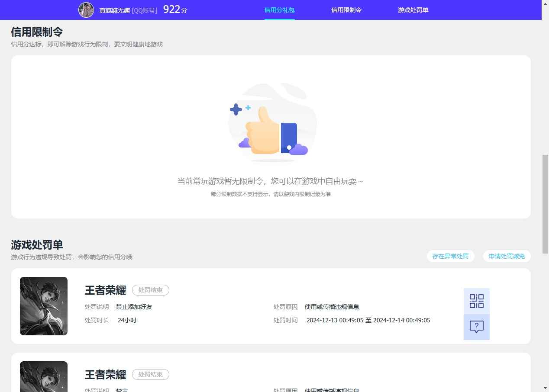Click the 游戏处罚单 section heading

[x=37, y=245]
